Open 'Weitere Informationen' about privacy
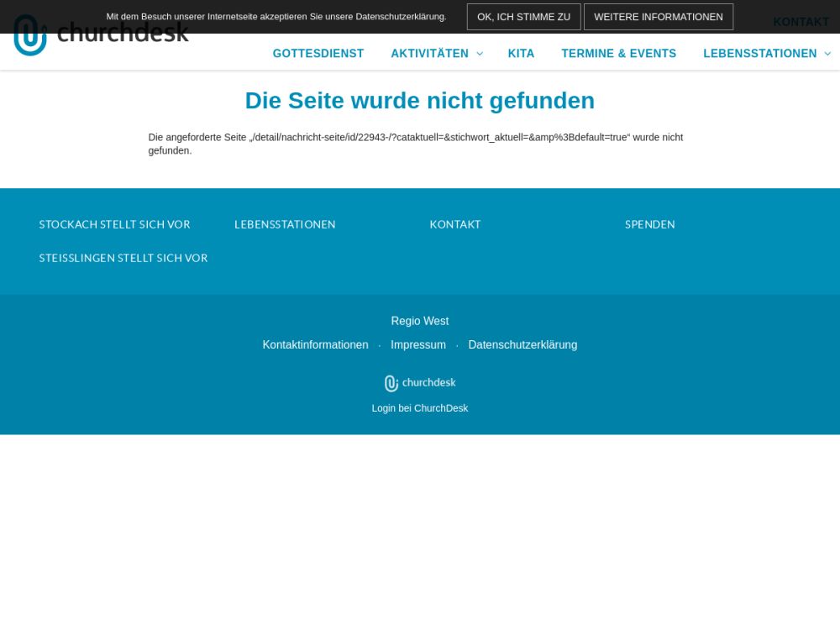This screenshot has width=840, height=630. [x=658, y=17]
